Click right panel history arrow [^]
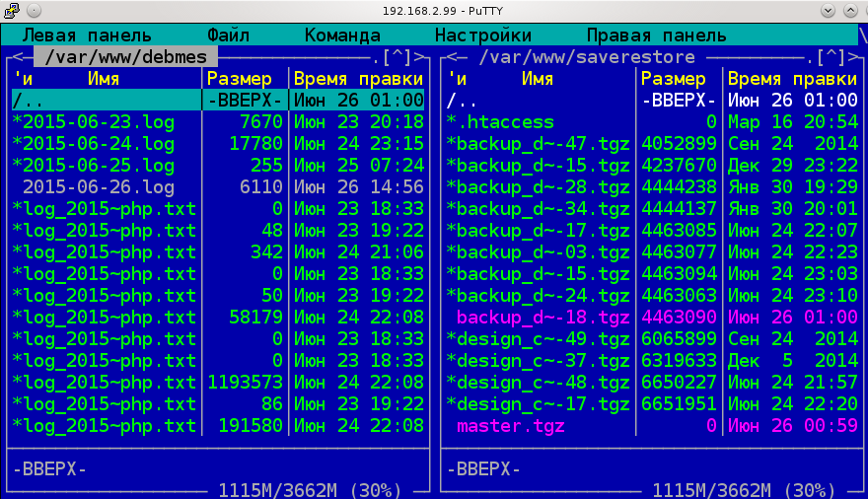The height and width of the screenshot is (499, 868). pos(836,57)
